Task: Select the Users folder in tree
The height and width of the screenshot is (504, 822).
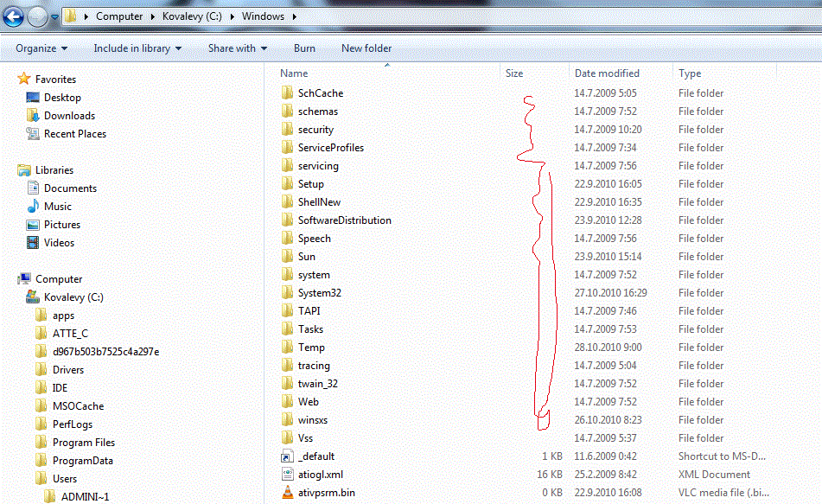Action: coord(65,479)
